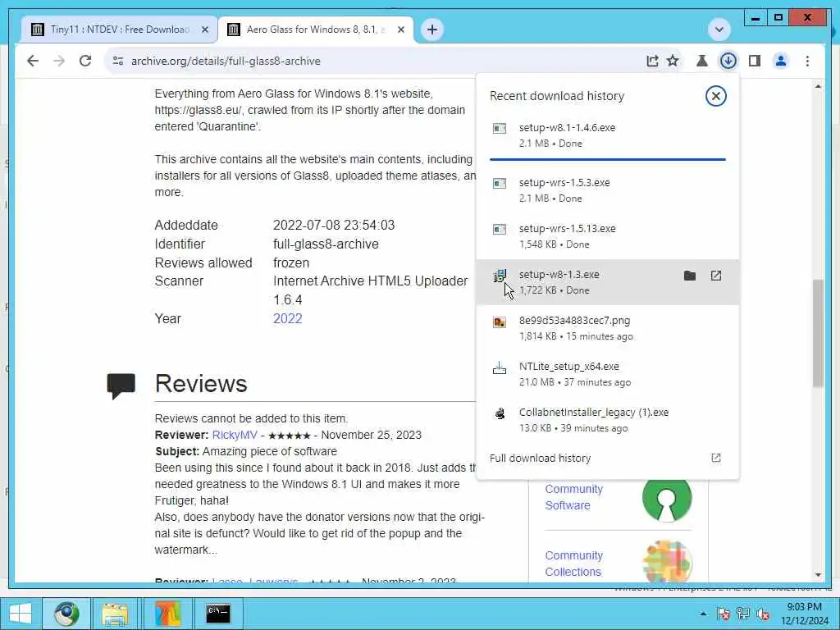Open the Windows Start button
Image resolution: width=840 pixels, height=630 pixels.
21,614
